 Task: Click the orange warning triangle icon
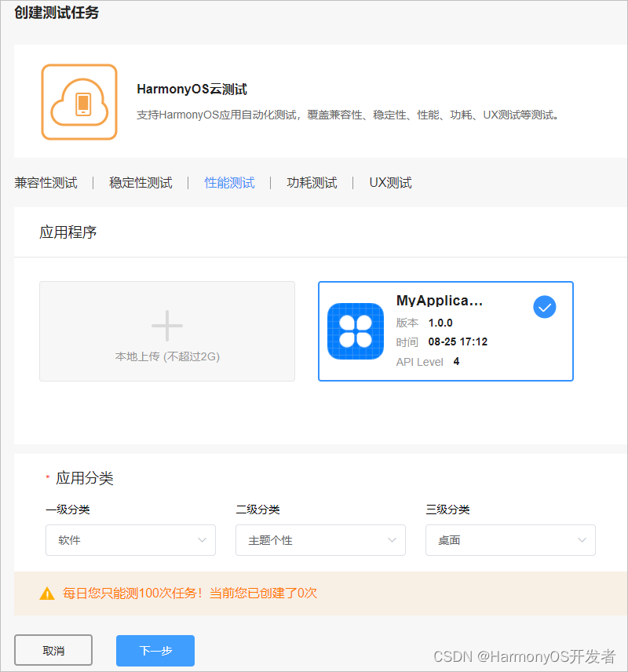pos(47,593)
